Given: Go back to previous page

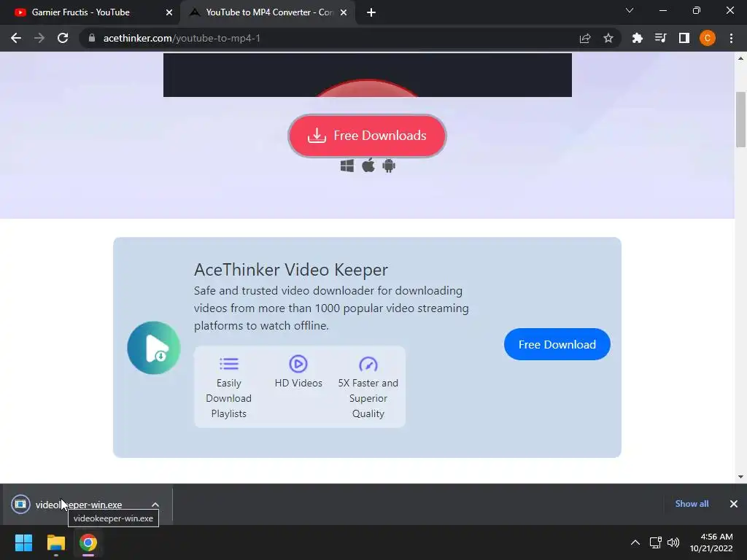Looking at the screenshot, I should pyautogui.click(x=16, y=38).
